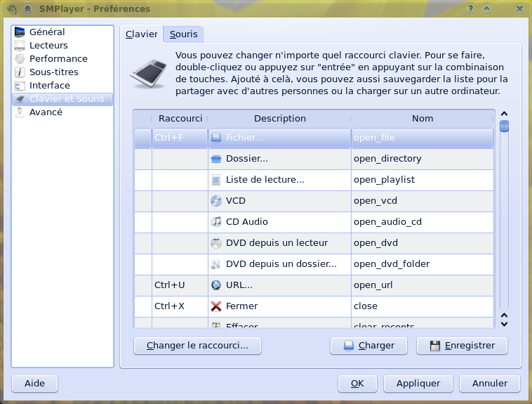
Task: Select the Général category icon
Action: pyautogui.click(x=20, y=32)
